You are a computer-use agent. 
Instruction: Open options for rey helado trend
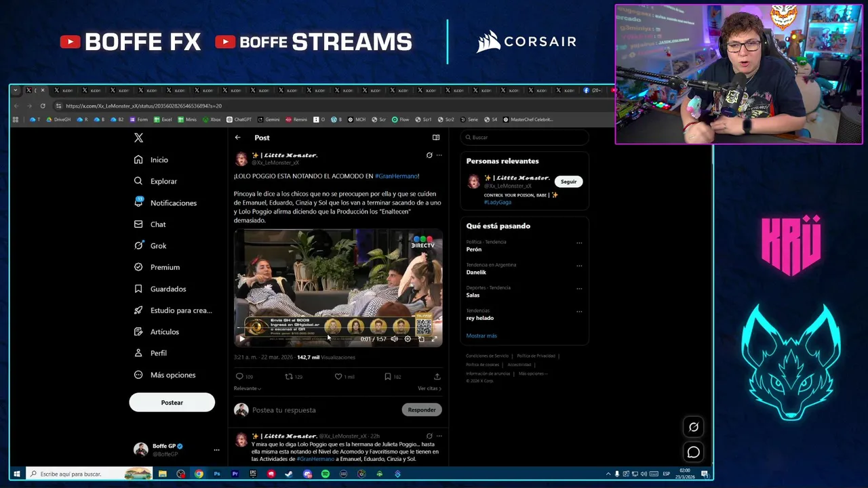pyautogui.click(x=579, y=312)
